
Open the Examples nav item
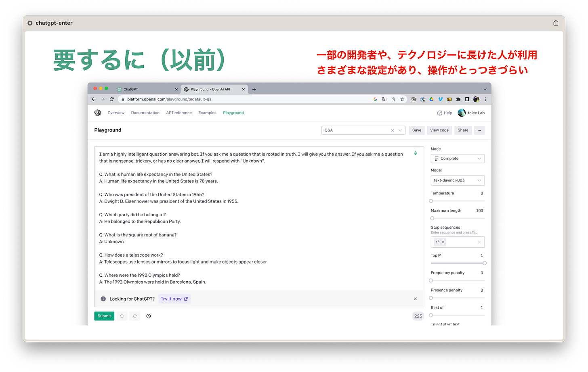click(207, 113)
